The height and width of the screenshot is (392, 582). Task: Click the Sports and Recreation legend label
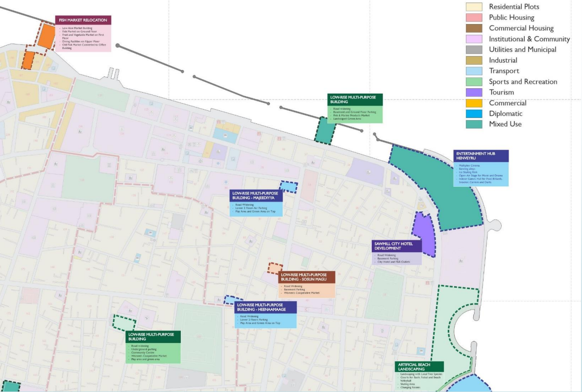[x=523, y=82]
